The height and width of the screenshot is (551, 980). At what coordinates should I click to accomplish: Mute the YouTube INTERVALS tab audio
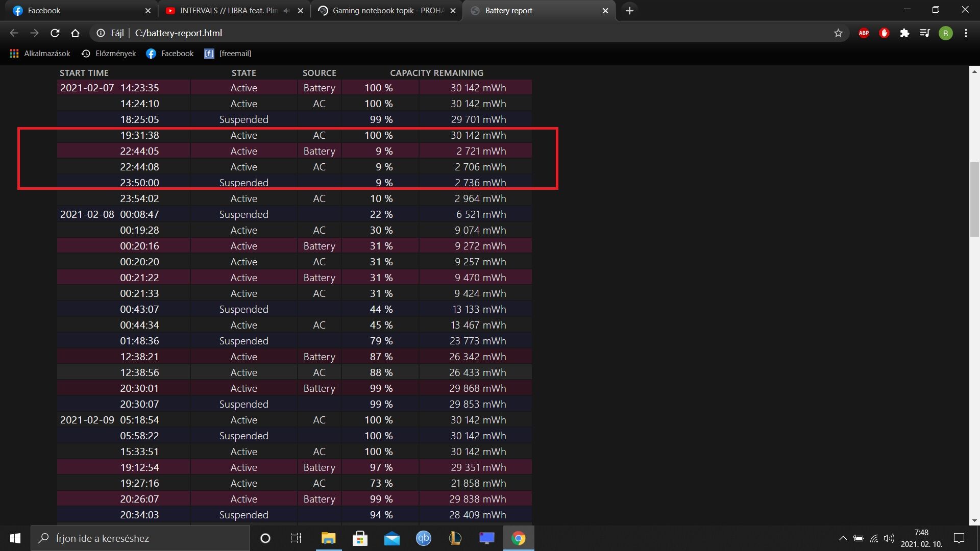coord(286,11)
